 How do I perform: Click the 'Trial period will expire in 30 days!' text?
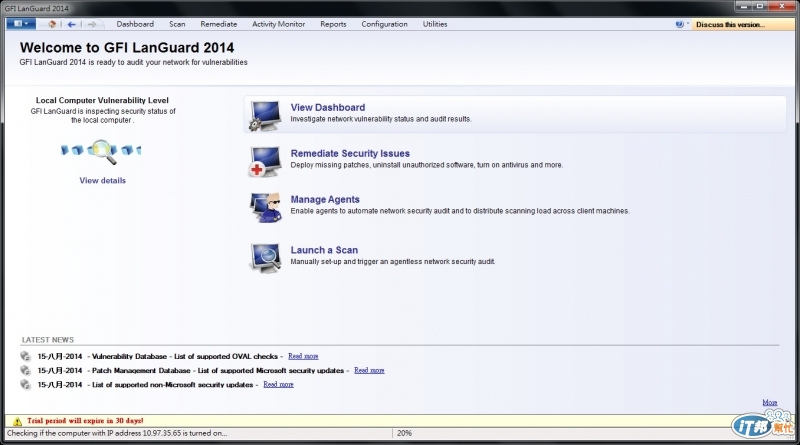[85, 421]
